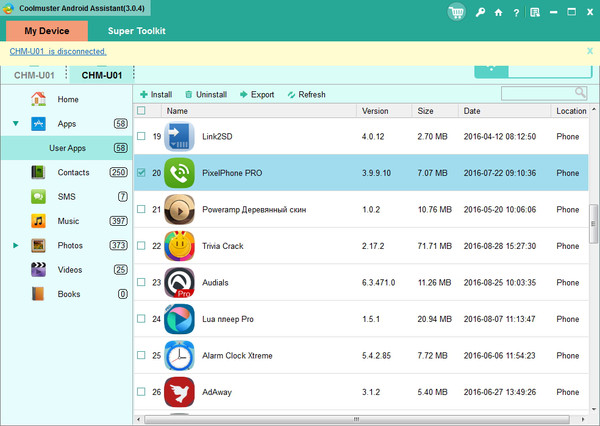The image size is (600, 426).
Task: Uncheck the PixelPhone PRO checkbox
Action: click(x=141, y=173)
